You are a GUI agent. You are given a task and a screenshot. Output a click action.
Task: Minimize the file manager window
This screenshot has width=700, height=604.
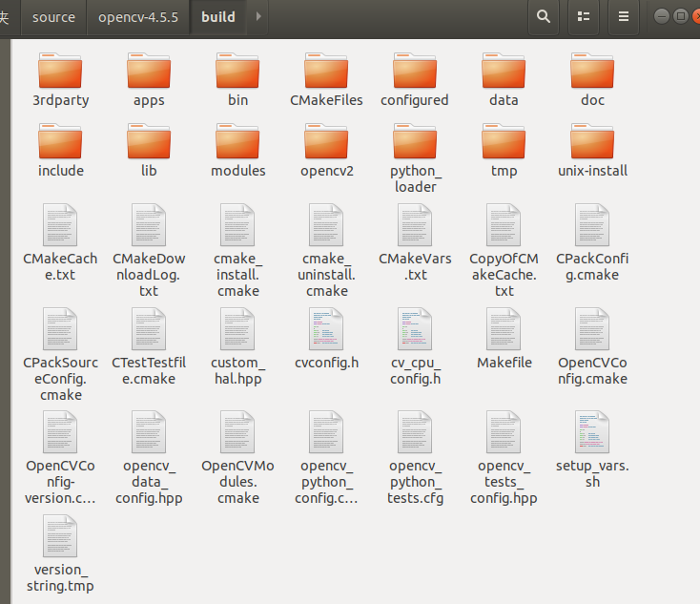pos(662,16)
